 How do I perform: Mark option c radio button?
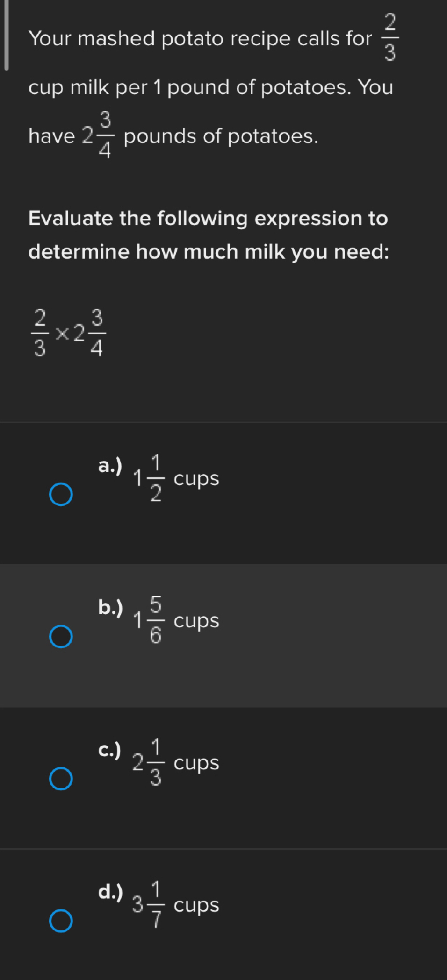pyautogui.click(x=61, y=779)
